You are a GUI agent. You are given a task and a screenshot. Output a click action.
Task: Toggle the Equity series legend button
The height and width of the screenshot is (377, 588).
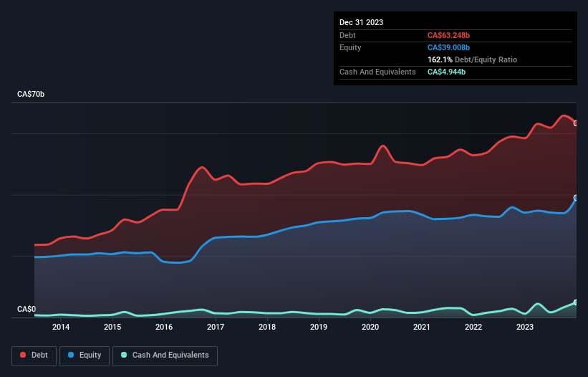pos(85,355)
